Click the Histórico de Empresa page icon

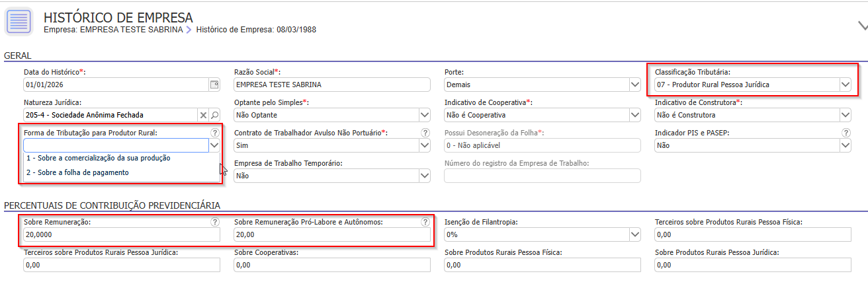pyautogui.click(x=20, y=22)
